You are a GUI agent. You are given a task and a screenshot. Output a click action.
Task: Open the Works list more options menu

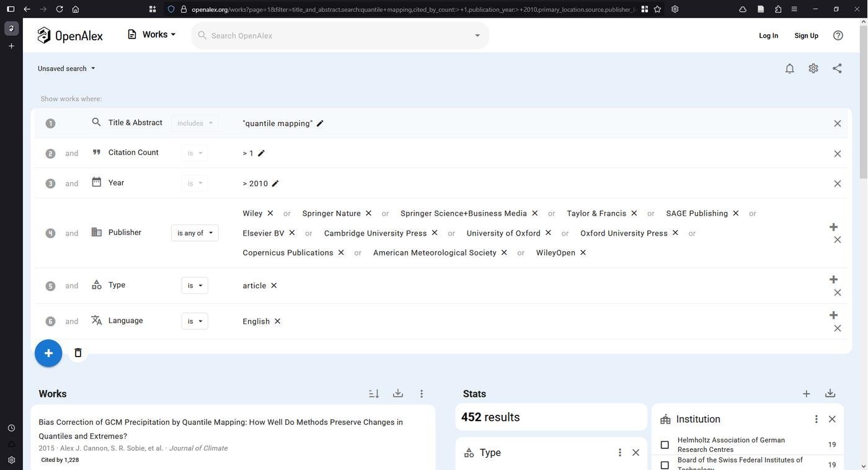point(422,394)
